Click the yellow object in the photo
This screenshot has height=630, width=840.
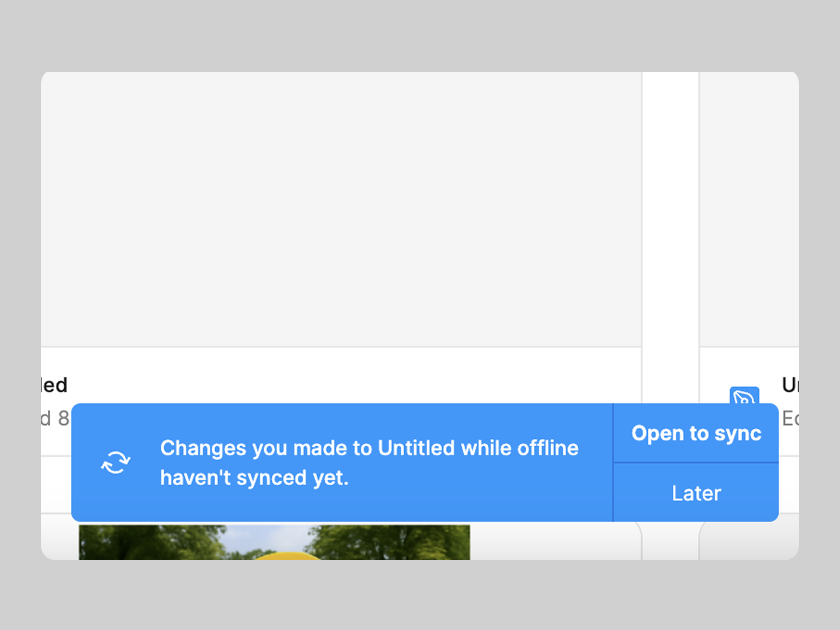pyautogui.click(x=289, y=556)
